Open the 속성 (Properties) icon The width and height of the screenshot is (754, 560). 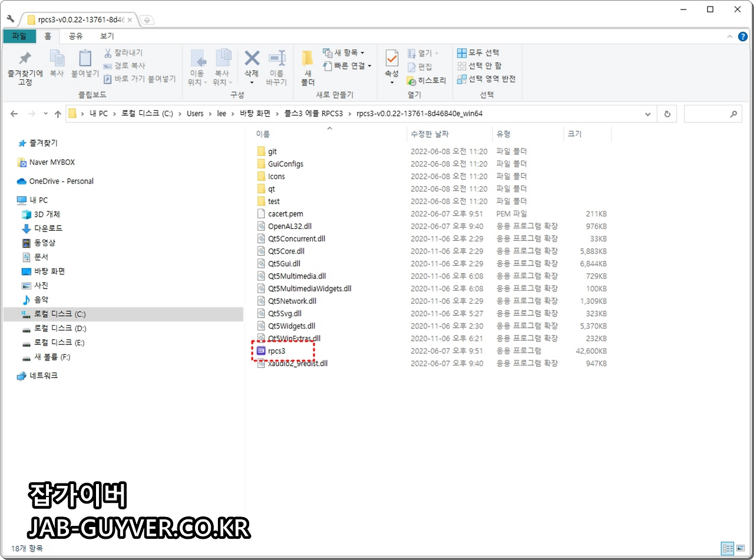click(x=392, y=65)
